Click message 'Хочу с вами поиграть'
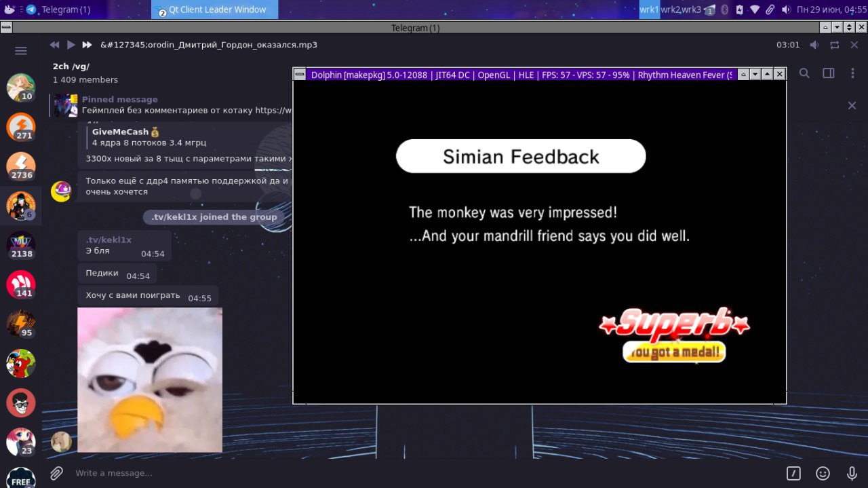Screen dimensions: 868x488 click(x=148, y=296)
